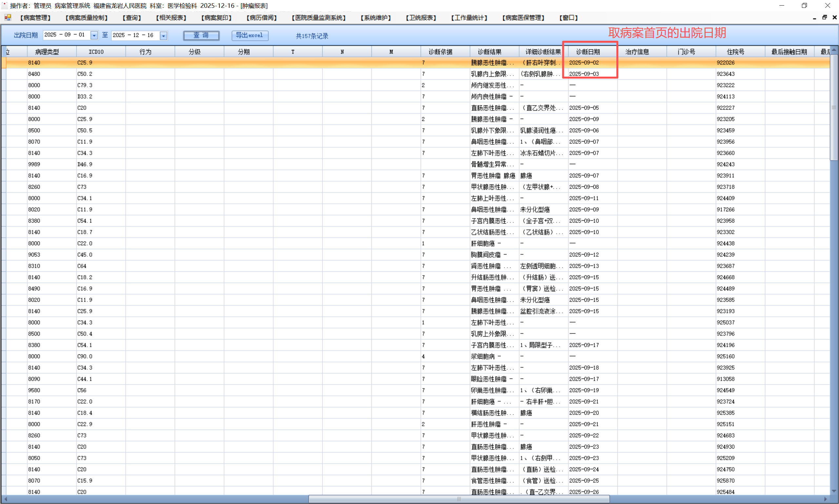Open the 【卫统报表】 menu
Screen dimensions: 839x504
(421, 18)
